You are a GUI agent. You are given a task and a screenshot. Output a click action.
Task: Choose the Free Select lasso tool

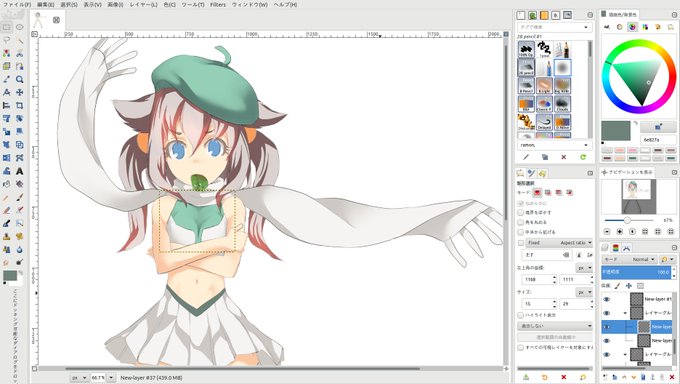coord(7,40)
